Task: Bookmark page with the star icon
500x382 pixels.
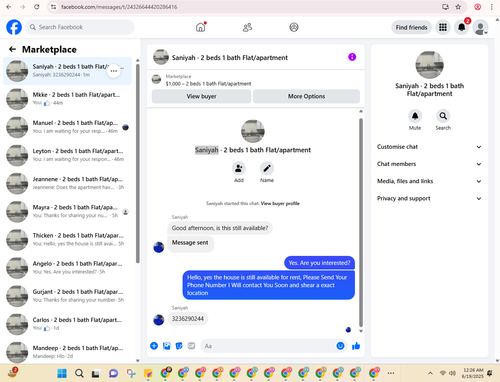Action: coord(458,7)
